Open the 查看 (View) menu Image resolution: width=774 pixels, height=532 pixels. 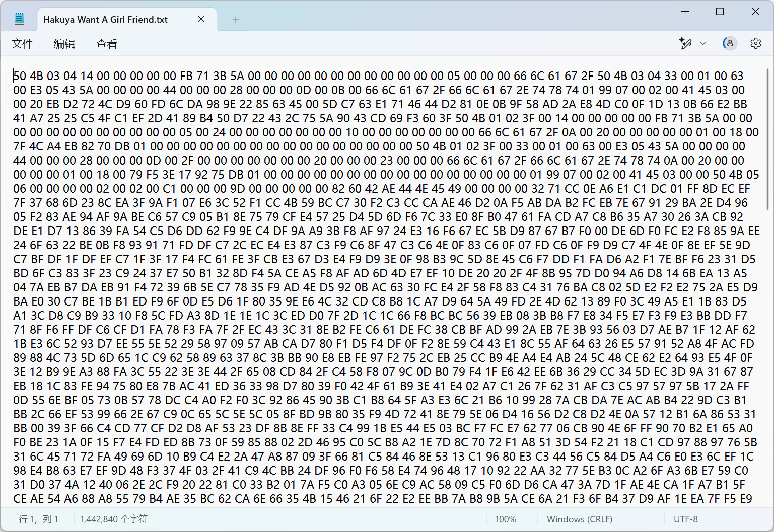click(x=107, y=44)
